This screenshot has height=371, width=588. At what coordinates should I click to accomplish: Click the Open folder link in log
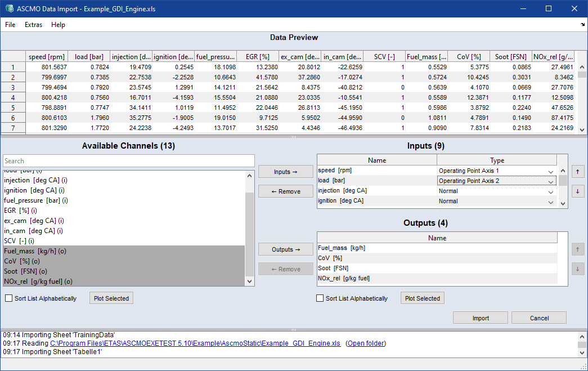pos(366,343)
